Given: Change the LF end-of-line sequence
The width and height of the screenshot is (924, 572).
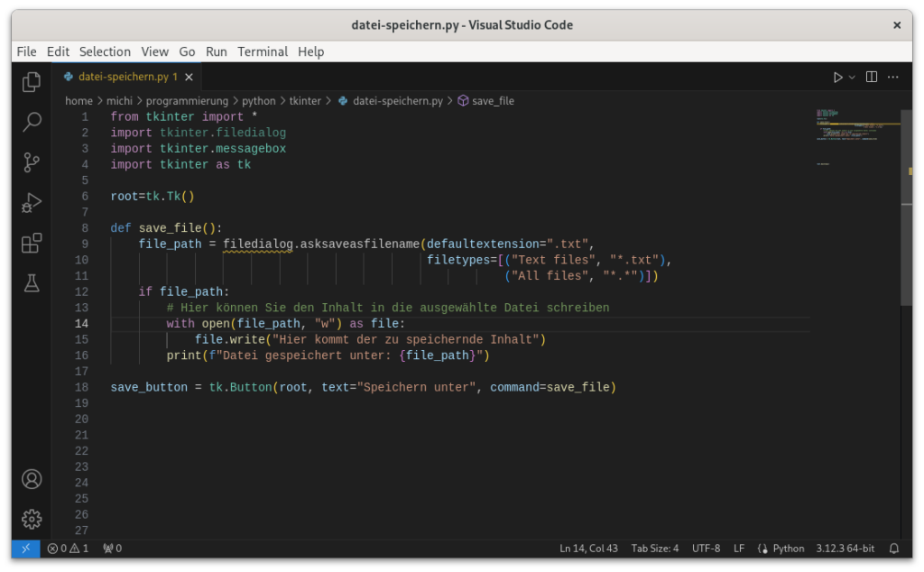Looking at the screenshot, I should pyautogui.click(x=739, y=549).
